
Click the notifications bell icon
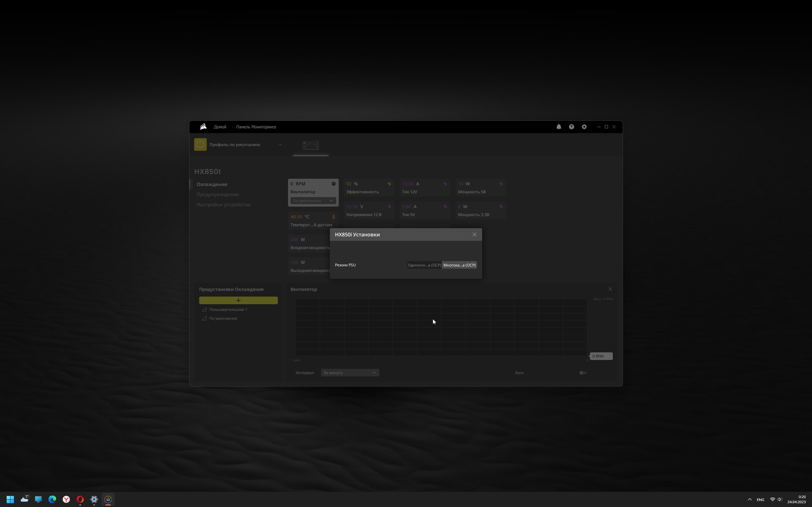[559, 127]
